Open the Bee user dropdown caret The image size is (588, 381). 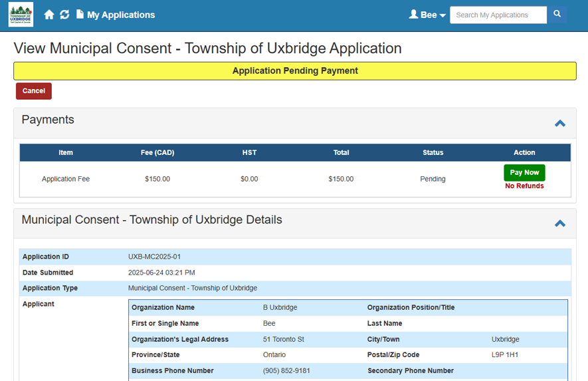point(442,15)
